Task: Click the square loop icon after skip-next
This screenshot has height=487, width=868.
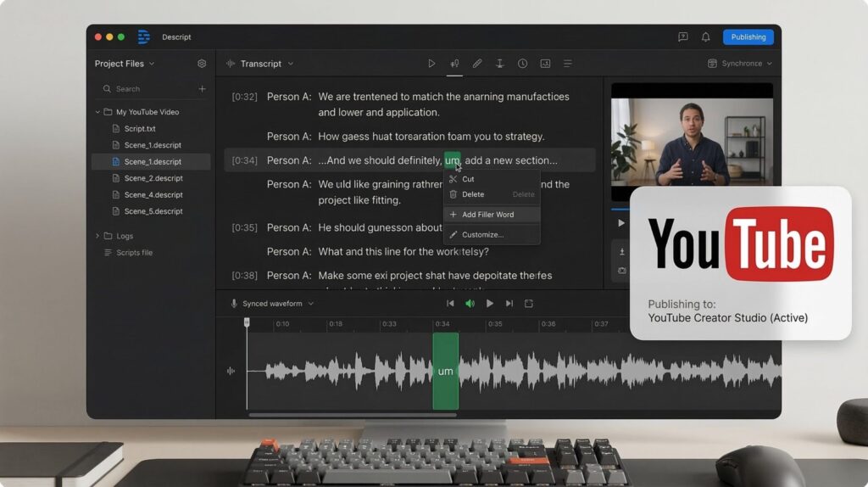Action: 529,304
